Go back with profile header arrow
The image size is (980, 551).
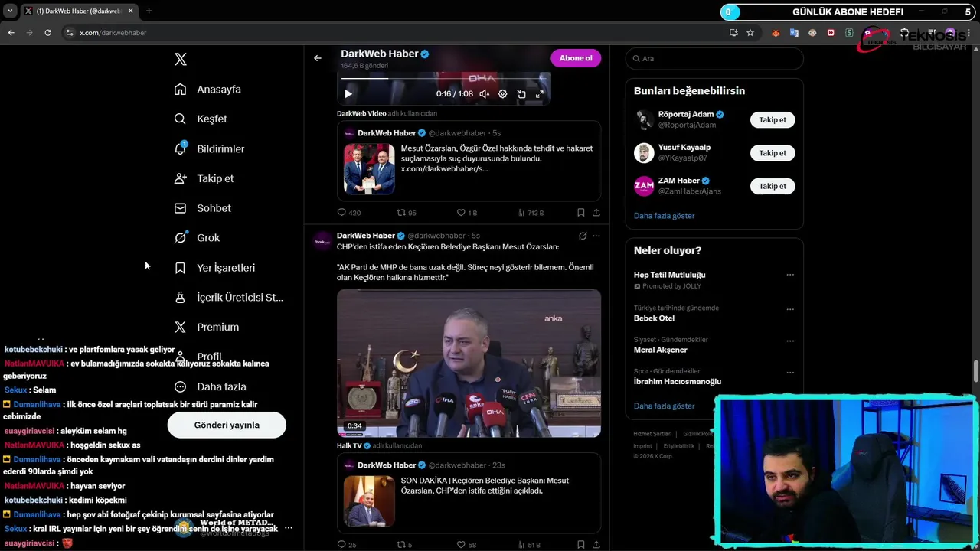click(x=318, y=58)
